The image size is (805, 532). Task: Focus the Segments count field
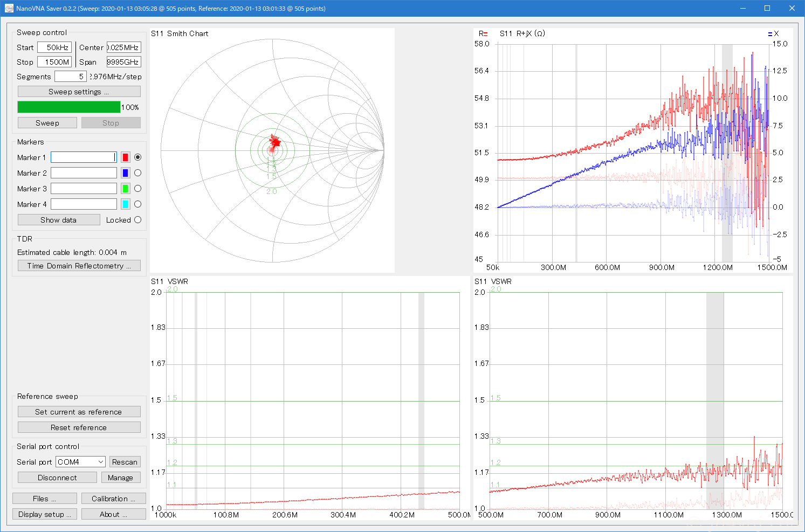click(x=71, y=77)
